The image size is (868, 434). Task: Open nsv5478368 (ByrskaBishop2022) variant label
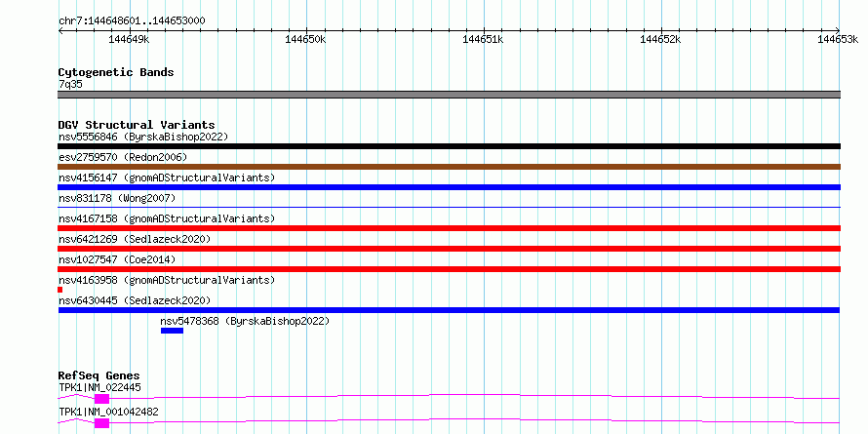point(245,321)
